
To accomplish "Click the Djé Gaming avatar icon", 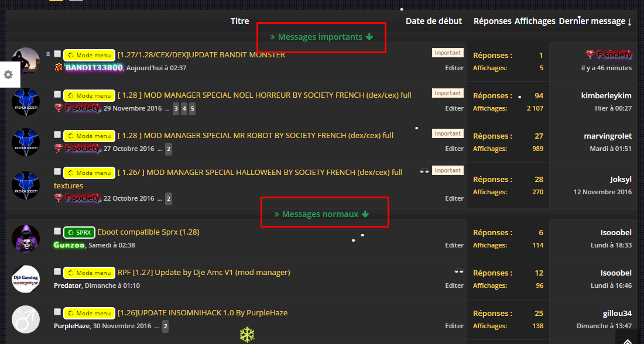I will pyautogui.click(x=26, y=279).
